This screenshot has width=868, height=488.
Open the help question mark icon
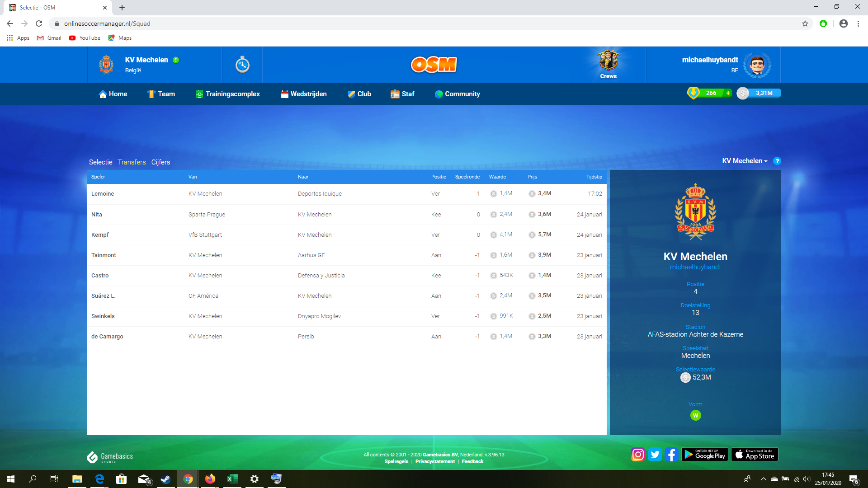[777, 161]
